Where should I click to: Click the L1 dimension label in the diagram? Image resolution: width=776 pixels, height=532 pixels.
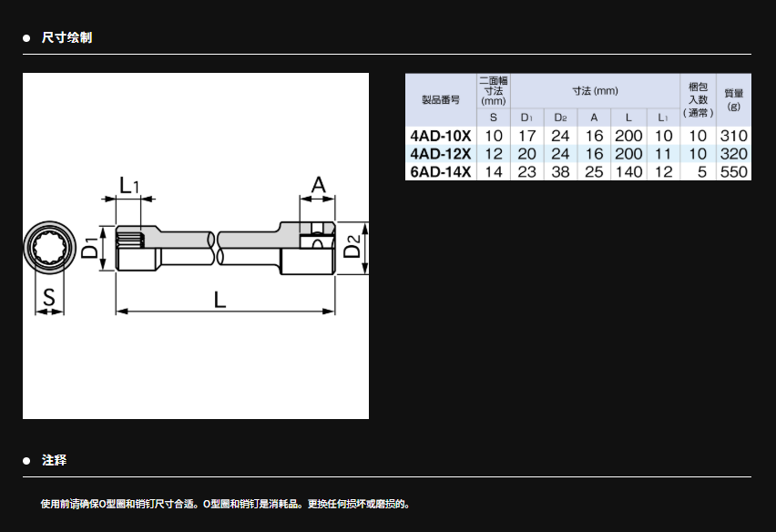tap(129, 186)
